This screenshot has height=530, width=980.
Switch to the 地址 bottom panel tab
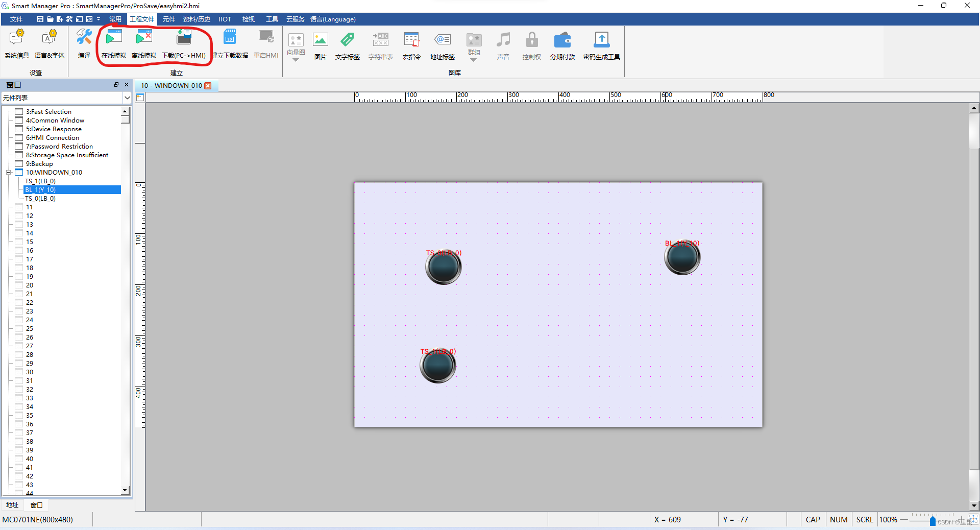[x=12, y=505]
